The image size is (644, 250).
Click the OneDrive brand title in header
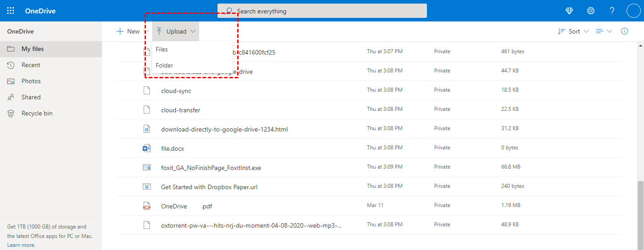(40, 11)
